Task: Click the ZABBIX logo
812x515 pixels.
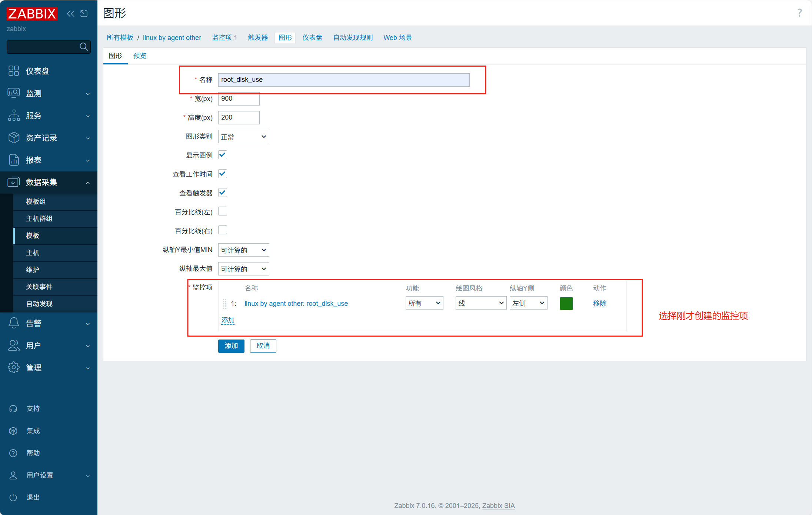Action: 32,14
